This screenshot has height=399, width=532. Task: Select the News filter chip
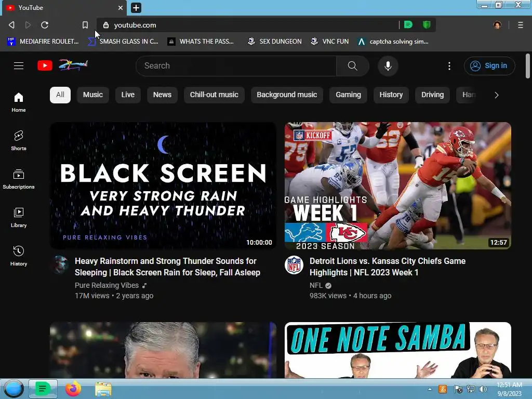(162, 95)
